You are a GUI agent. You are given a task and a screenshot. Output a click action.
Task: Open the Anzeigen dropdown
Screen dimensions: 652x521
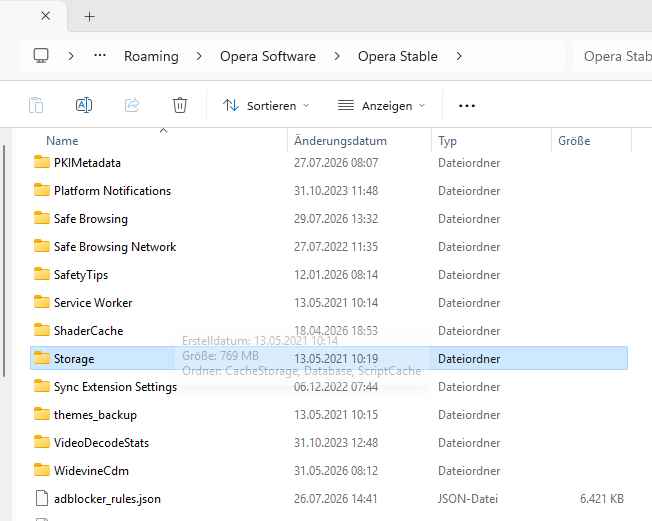381,106
